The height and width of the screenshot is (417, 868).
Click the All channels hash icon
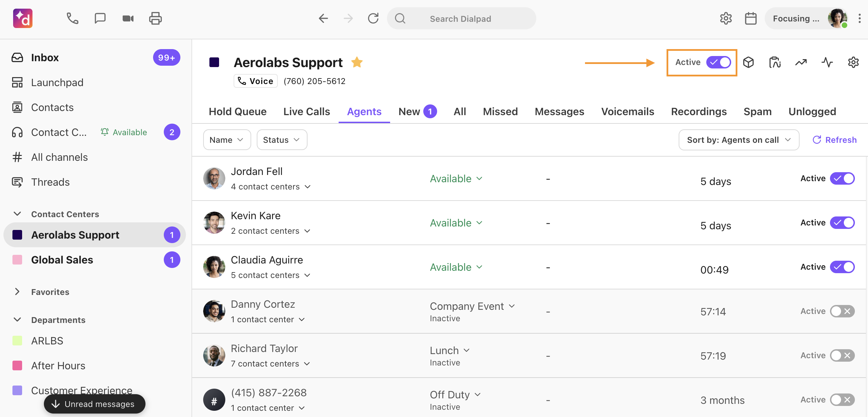pos(17,157)
